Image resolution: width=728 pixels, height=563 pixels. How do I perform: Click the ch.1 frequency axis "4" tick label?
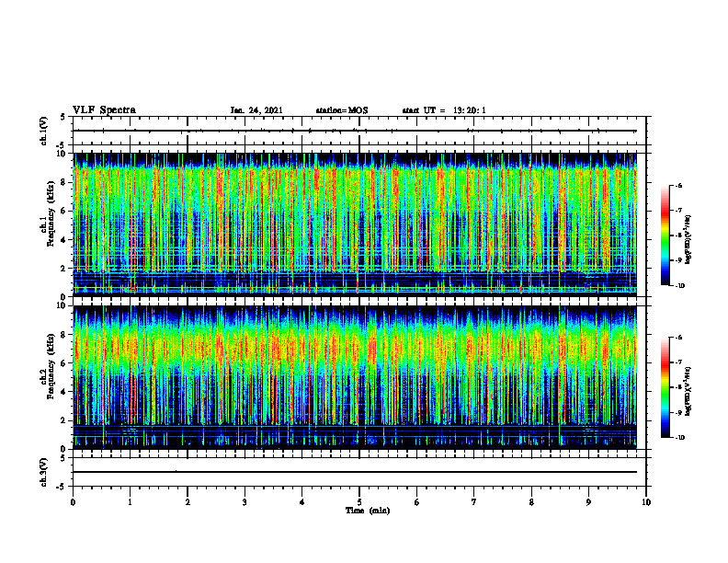point(64,240)
